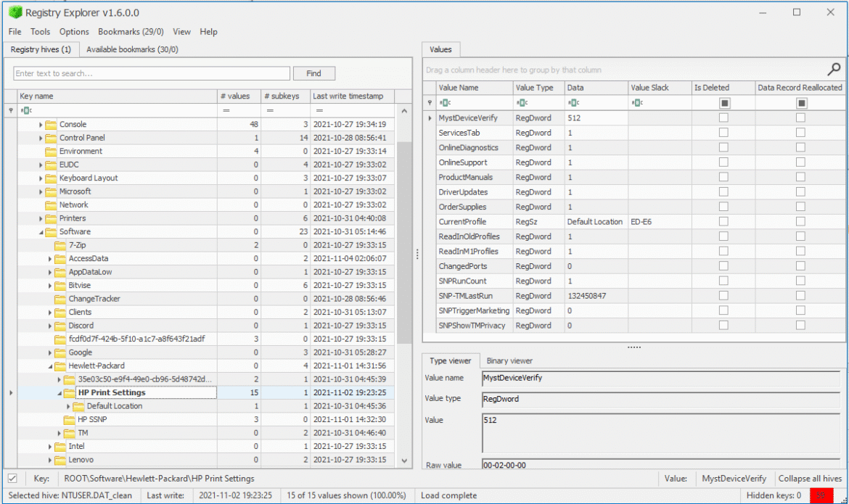Click the Value Name column filter icon

click(x=444, y=103)
